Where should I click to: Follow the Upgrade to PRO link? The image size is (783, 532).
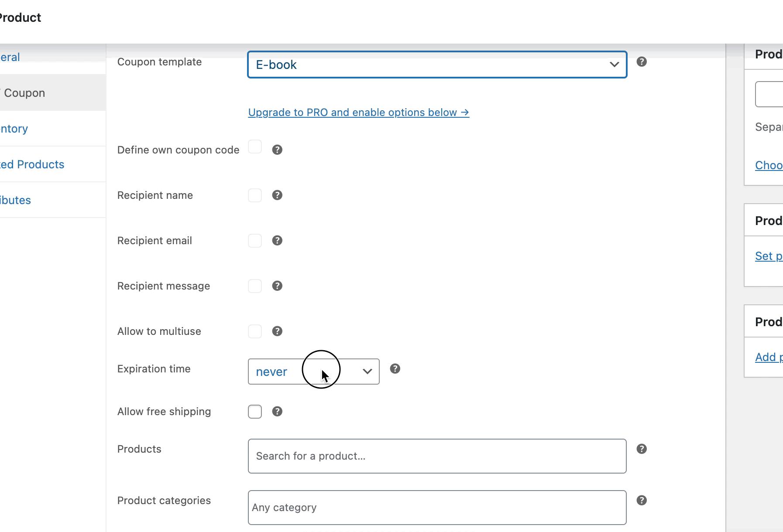[358, 112]
